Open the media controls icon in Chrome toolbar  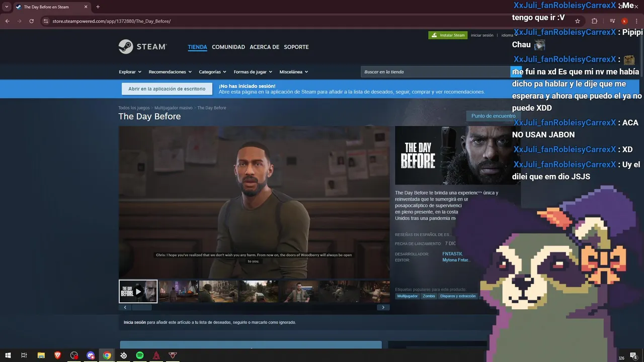(612, 21)
